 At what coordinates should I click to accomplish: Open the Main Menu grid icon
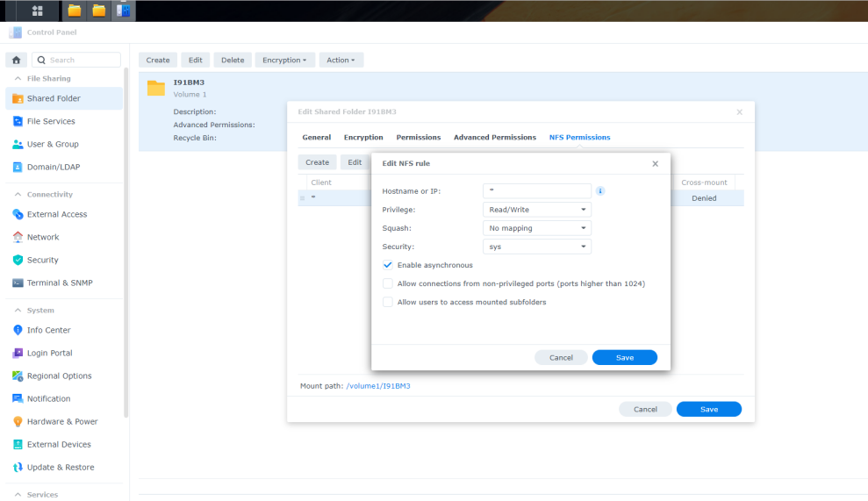point(38,11)
